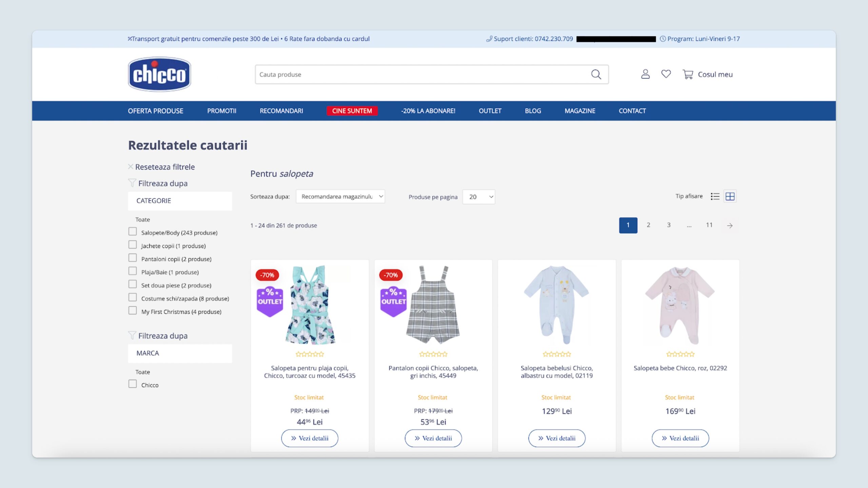Open turquoise plaja salopeta product image
This screenshot has width=868, height=488.
click(310, 305)
